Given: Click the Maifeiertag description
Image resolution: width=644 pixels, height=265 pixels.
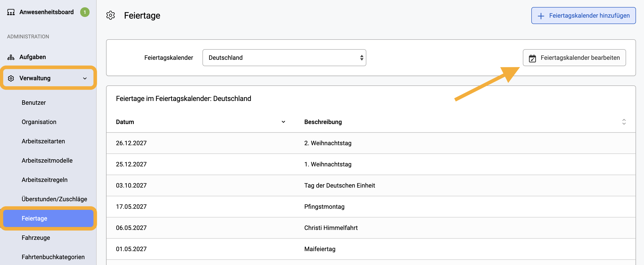Looking at the screenshot, I should tap(320, 249).
